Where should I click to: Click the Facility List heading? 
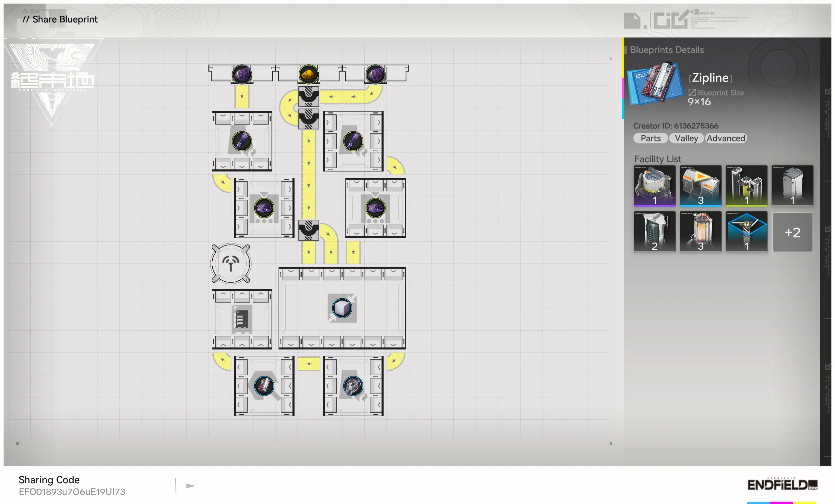(x=658, y=159)
